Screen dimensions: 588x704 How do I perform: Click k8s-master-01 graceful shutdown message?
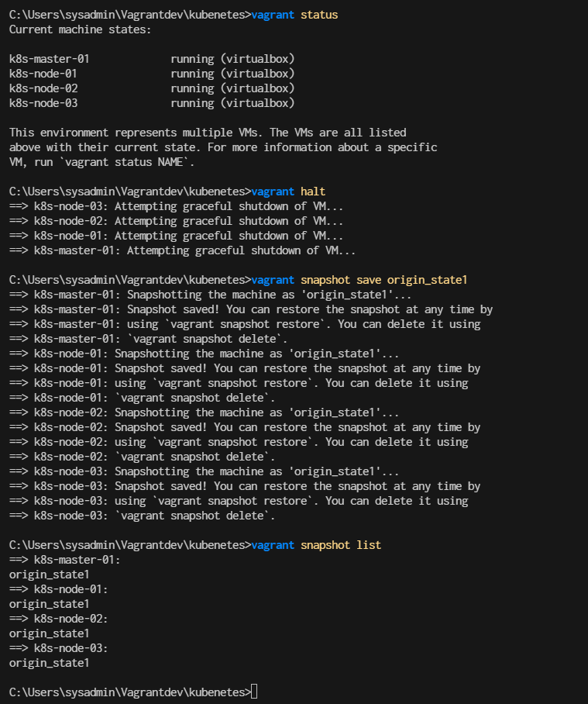click(182, 250)
